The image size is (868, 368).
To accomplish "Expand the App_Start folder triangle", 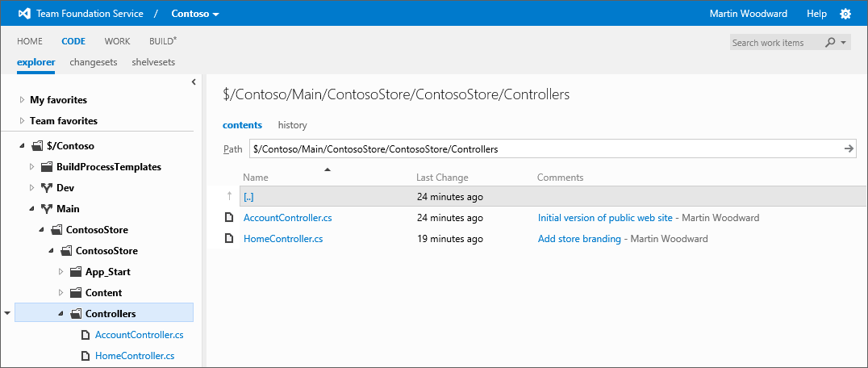I will click(61, 272).
